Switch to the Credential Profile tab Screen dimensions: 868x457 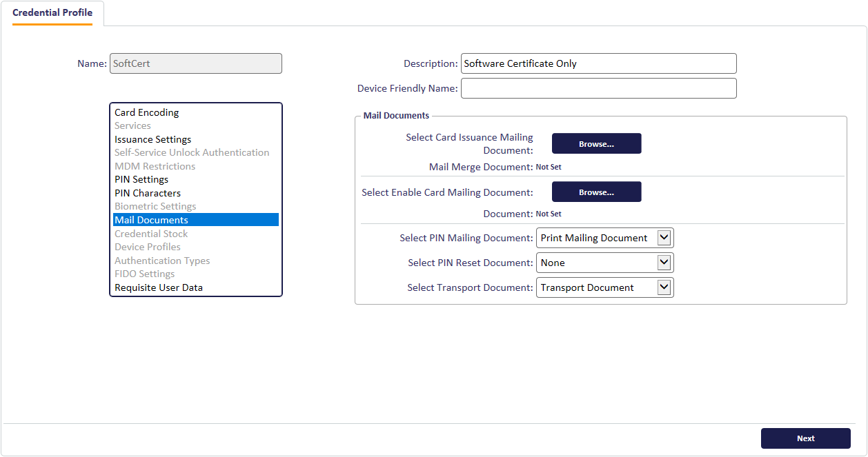[52, 12]
